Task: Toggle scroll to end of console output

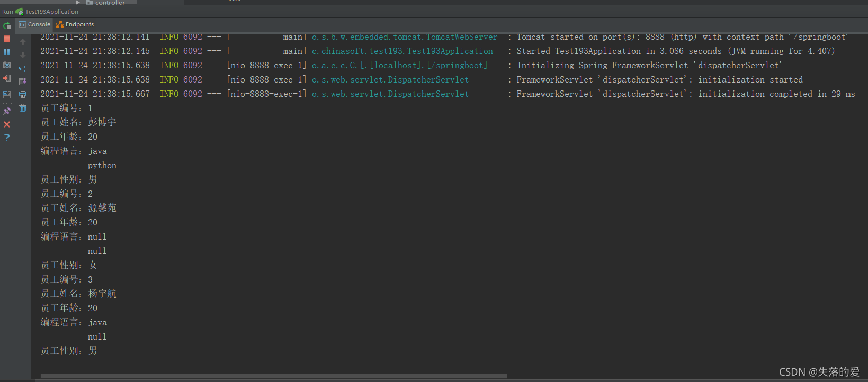Action: click(23, 81)
